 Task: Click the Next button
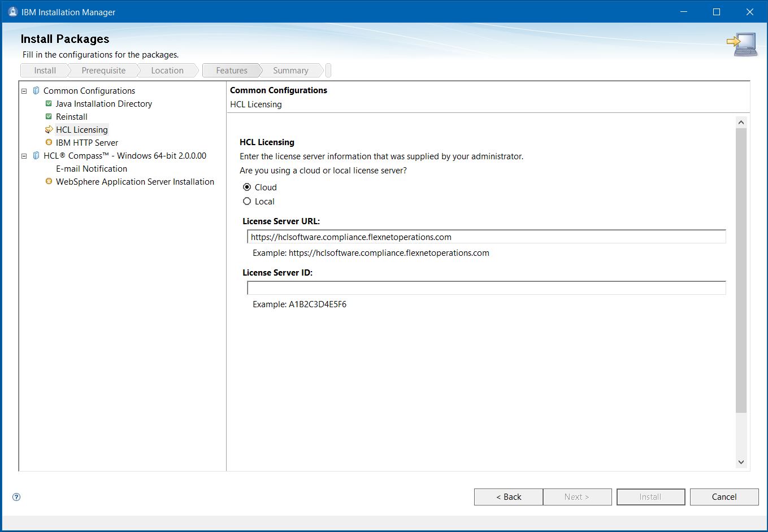(x=577, y=497)
